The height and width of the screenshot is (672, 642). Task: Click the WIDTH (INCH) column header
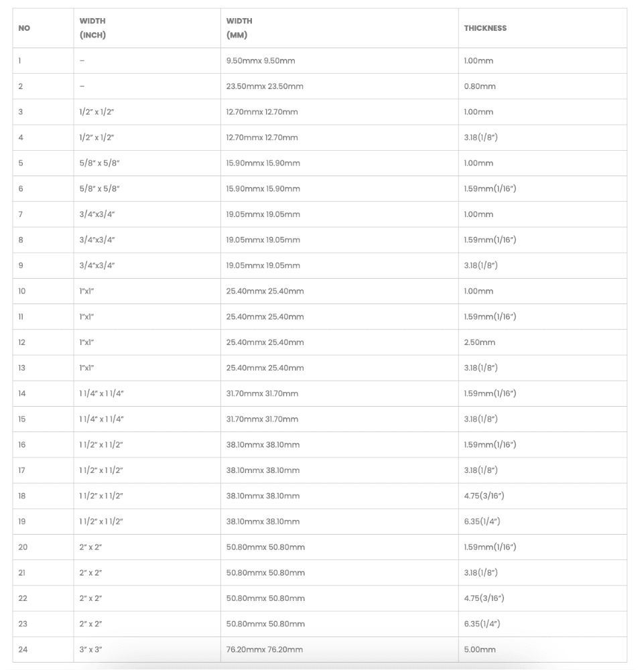pyautogui.click(x=92, y=28)
